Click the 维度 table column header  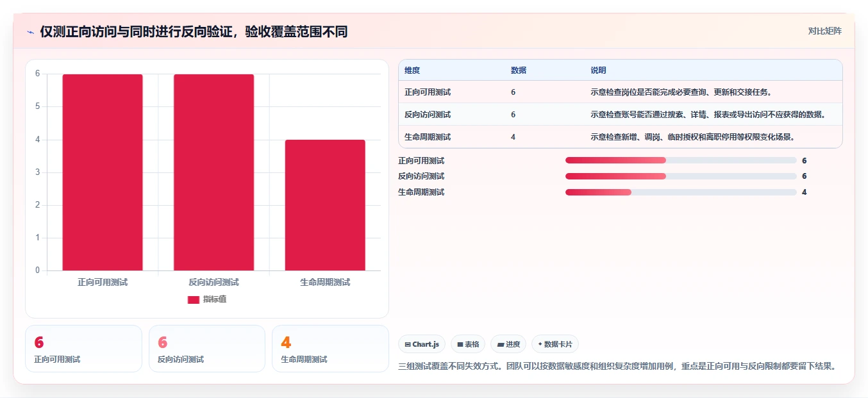click(412, 70)
